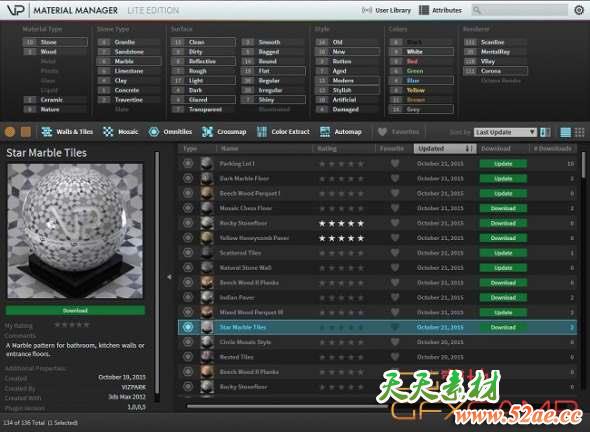Switch to list view layout
The width and height of the screenshot is (590, 432).
(566, 132)
